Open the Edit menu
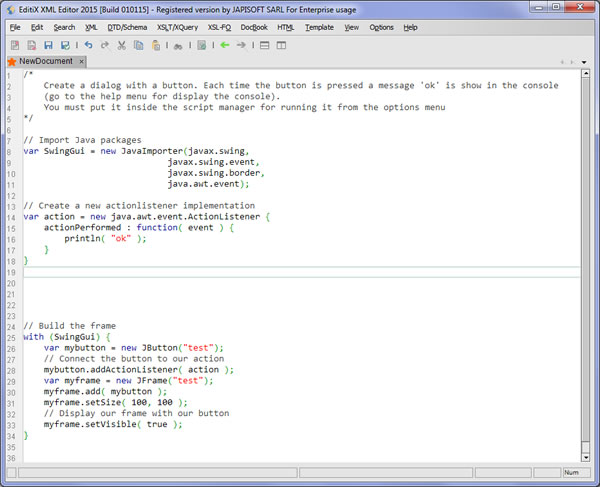The image size is (600, 487). (x=37, y=28)
